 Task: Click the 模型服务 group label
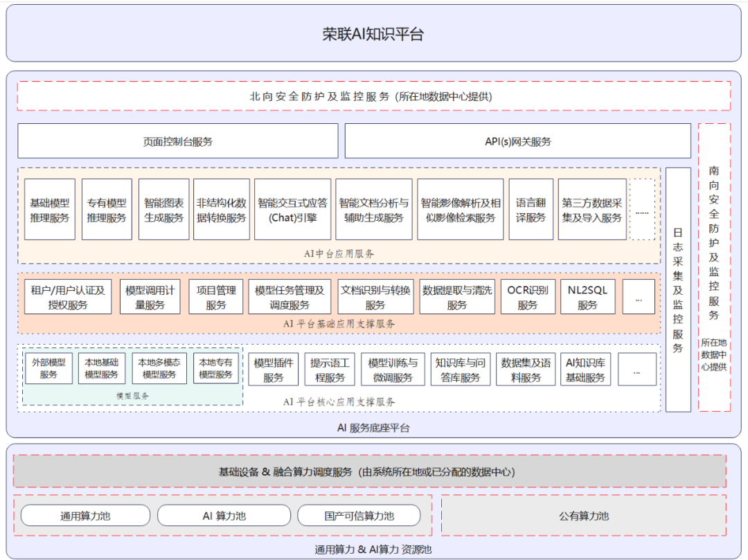132,396
